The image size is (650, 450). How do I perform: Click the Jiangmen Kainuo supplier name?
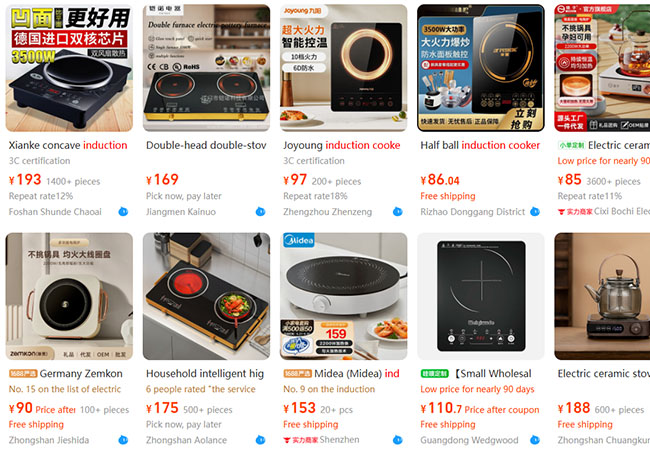[x=181, y=212]
